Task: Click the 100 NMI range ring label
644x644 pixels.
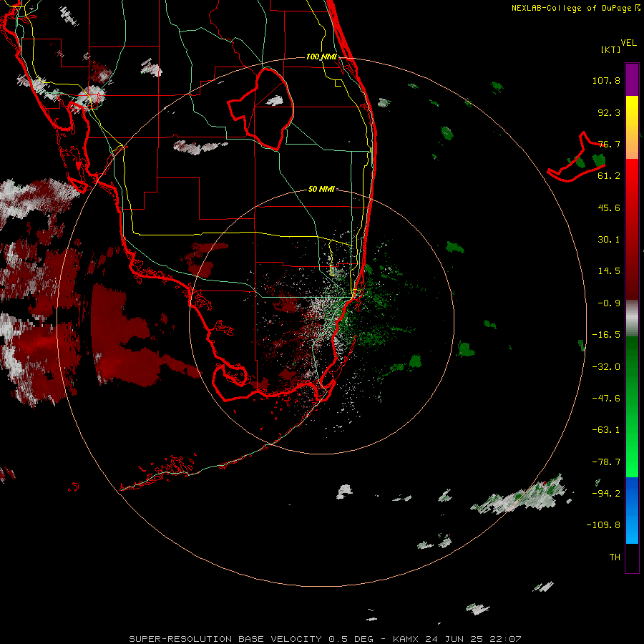Action: [x=321, y=57]
